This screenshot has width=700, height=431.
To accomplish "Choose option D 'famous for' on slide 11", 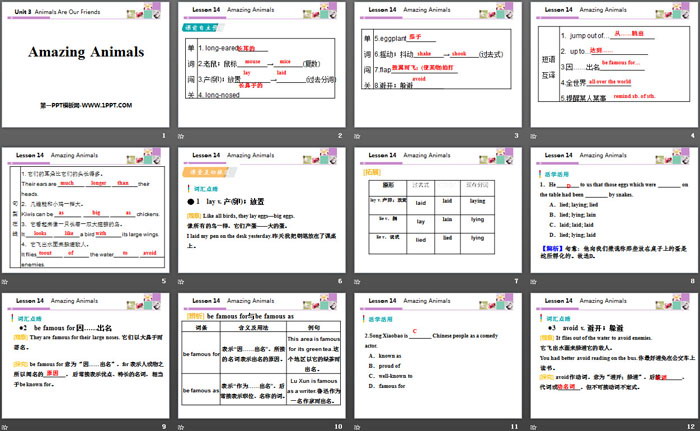I will (392, 384).
